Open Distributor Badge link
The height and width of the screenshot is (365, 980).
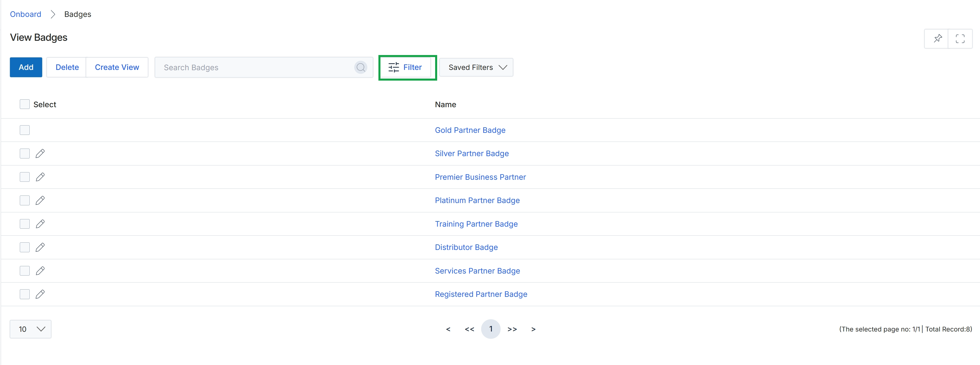(466, 247)
